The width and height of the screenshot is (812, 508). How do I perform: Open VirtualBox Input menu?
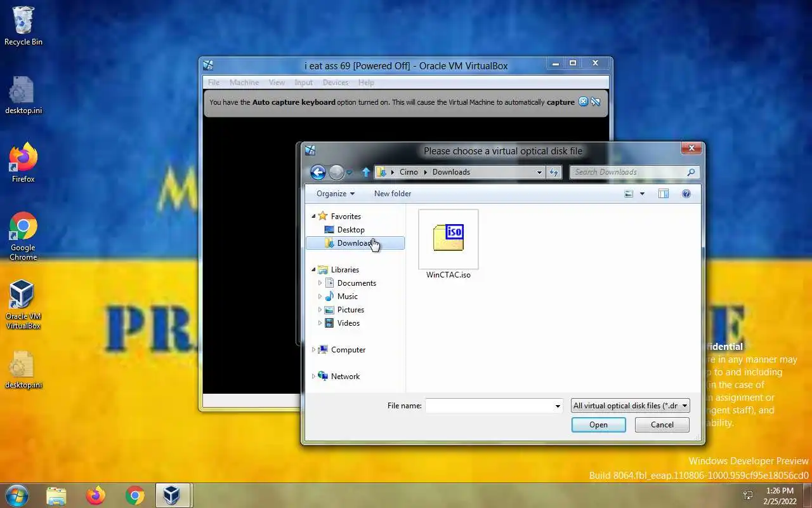click(x=303, y=83)
